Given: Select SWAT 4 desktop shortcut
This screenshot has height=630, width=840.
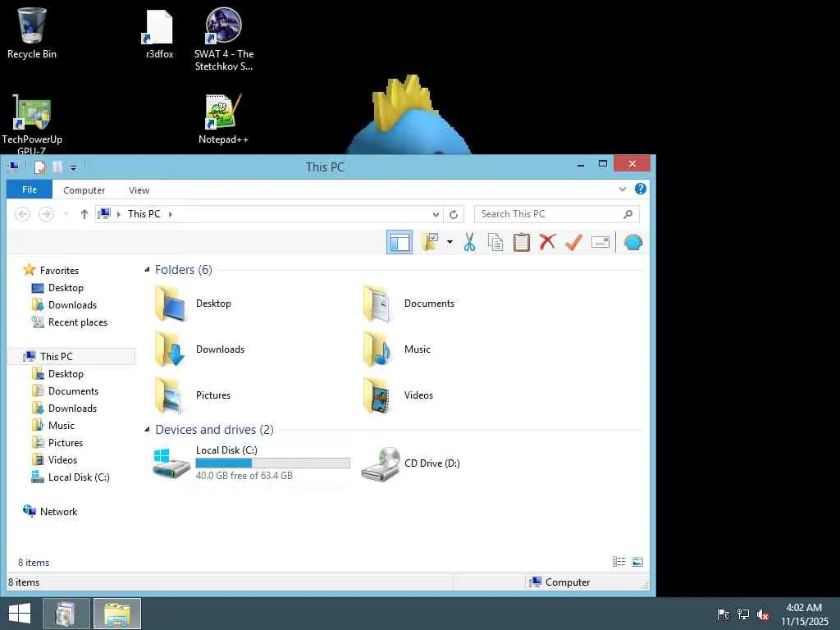Looking at the screenshot, I should point(224,39).
